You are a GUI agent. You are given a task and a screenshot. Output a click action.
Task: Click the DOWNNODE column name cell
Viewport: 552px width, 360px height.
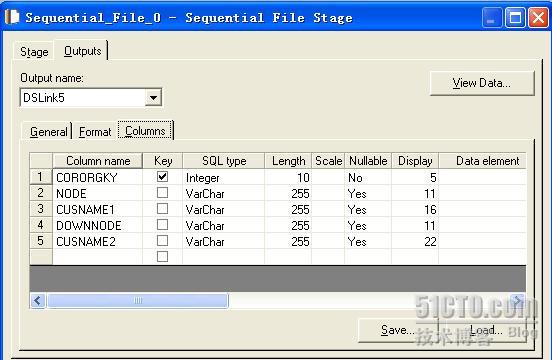click(98, 225)
